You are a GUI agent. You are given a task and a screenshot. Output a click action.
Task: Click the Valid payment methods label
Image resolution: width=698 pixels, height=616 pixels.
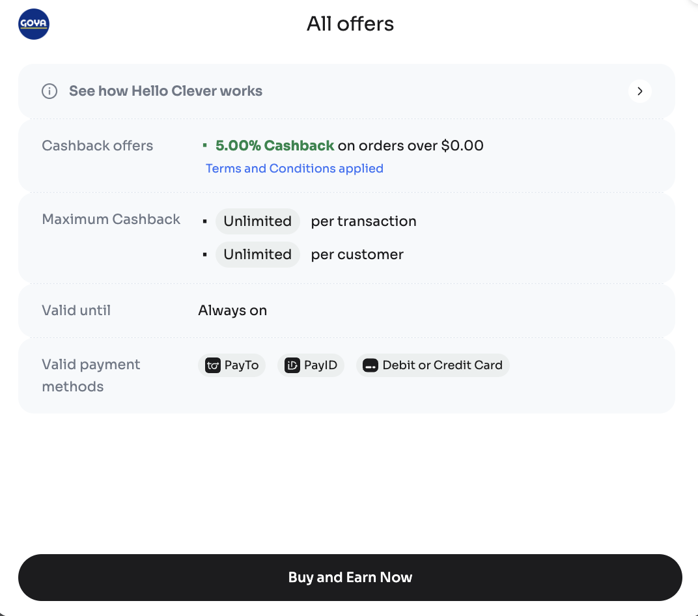click(x=91, y=375)
